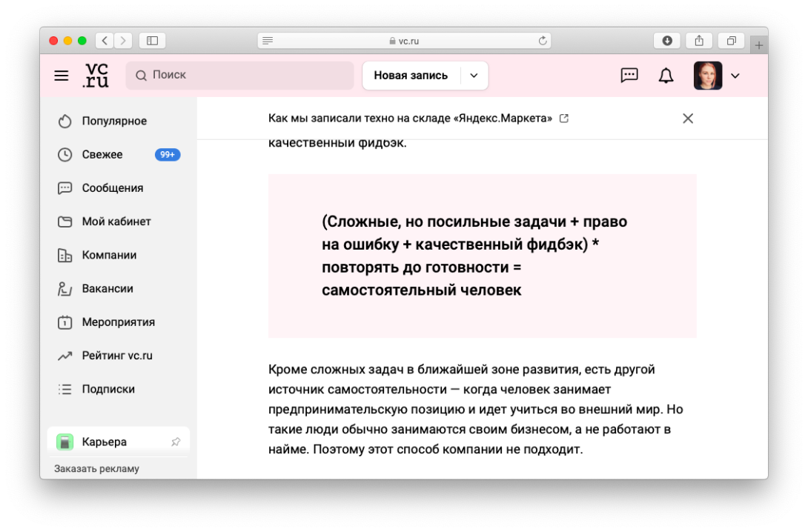The height and width of the screenshot is (532, 808).
Task: Open a new tab with plus button
Action: coord(758,44)
